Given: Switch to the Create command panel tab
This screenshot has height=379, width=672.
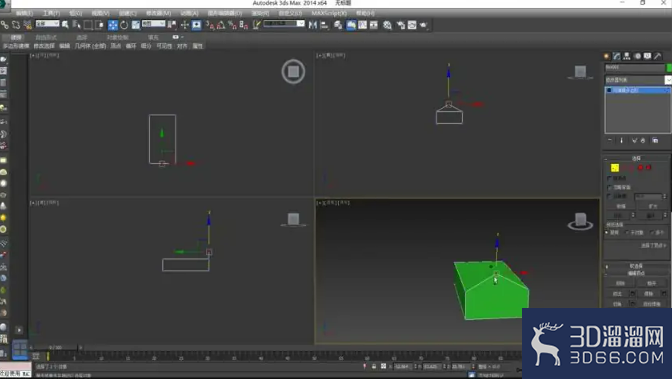Looking at the screenshot, I should pyautogui.click(x=606, y=56).
